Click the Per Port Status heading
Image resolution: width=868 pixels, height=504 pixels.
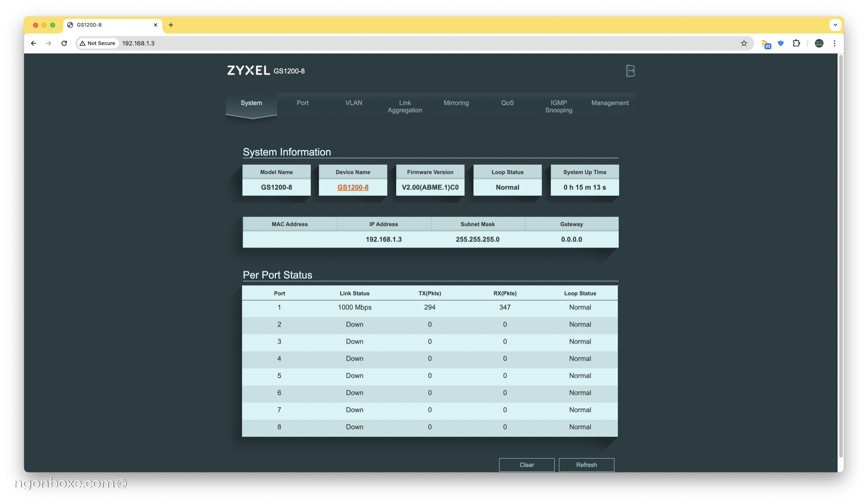point(277,275)
